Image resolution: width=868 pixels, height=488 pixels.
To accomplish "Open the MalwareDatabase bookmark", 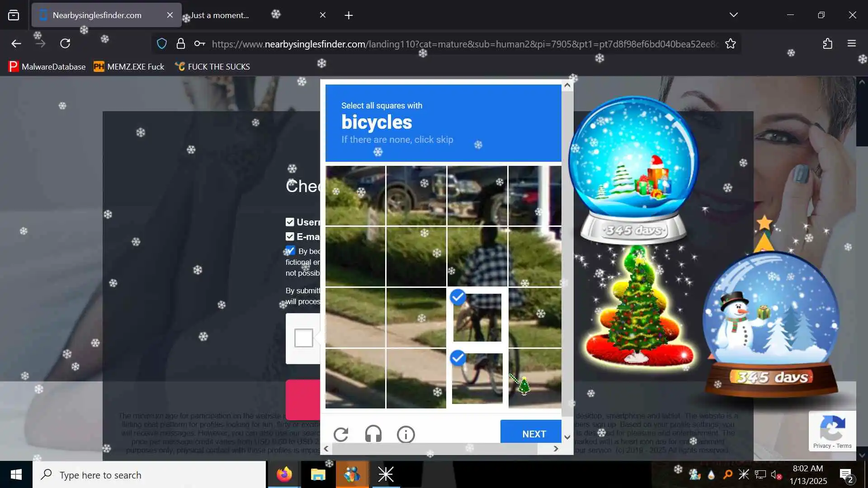I will 47,67.
